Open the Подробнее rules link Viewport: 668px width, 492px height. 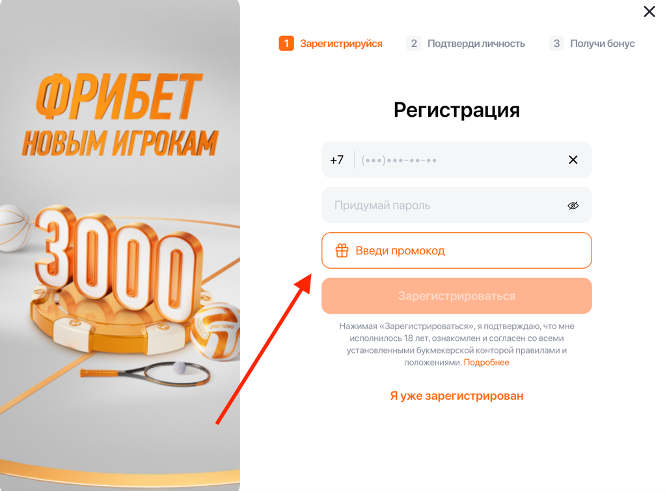pos(486,363)
